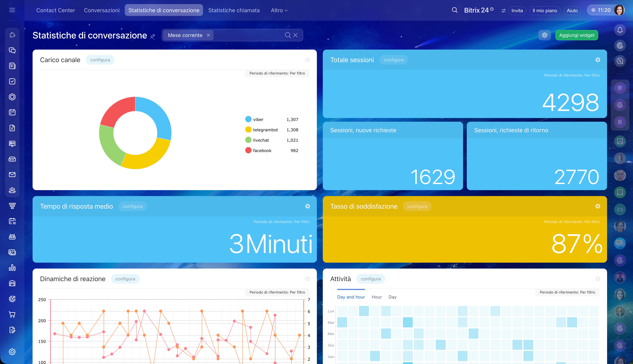Open the calendar icon in left sidebar

coord(12,112)
